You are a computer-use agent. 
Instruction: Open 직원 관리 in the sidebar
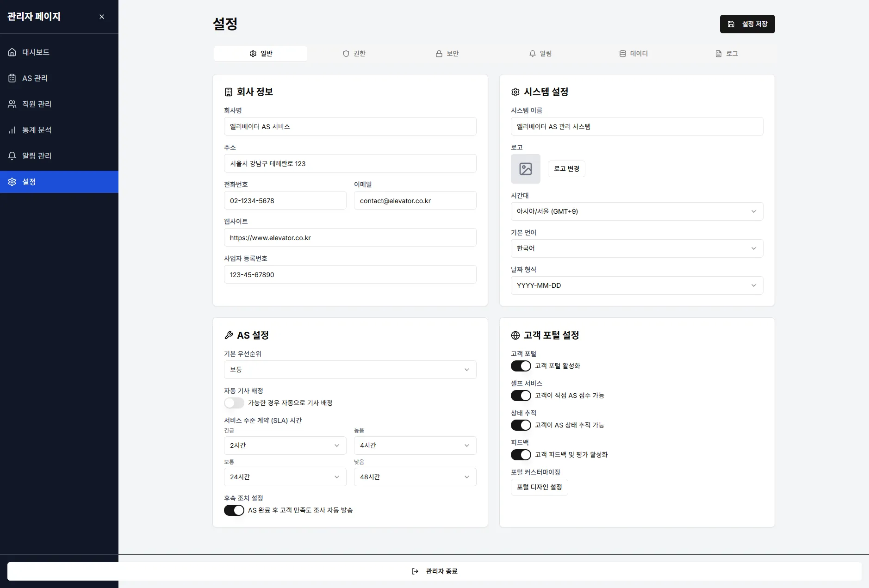point(59,104)
